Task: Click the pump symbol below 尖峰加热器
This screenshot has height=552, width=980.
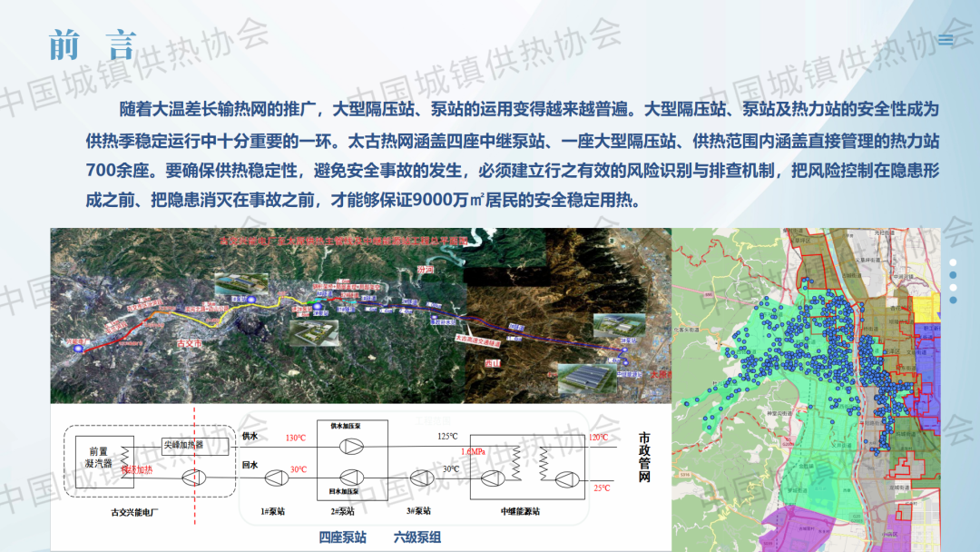Action: 191,478
